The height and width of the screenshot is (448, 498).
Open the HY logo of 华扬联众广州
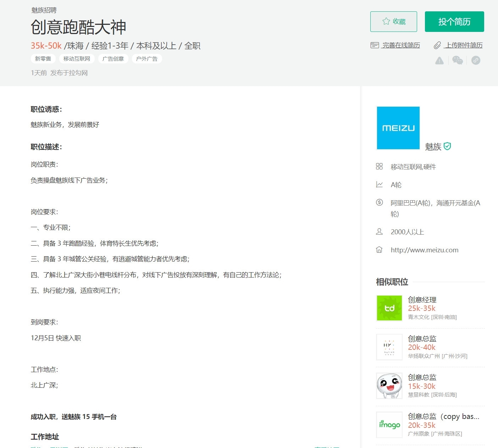(389, 347)
